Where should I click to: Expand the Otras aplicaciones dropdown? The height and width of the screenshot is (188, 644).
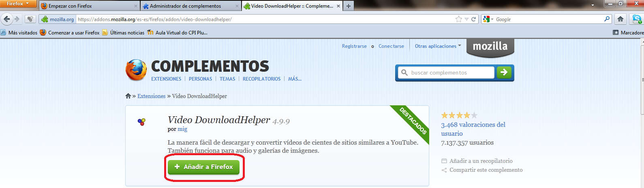coord(438,46)
